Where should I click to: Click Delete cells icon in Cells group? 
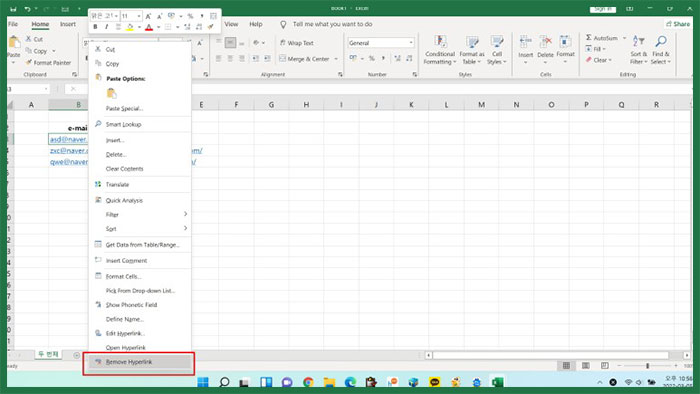(x=545, y=41)
